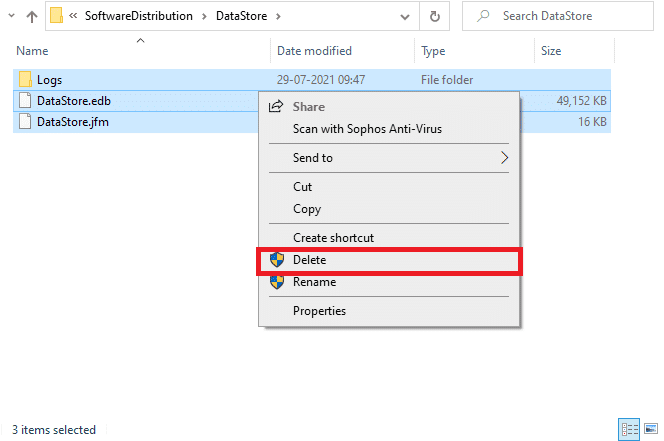This screenshot has height=441, width=664.
Task: Click the shield icon beside Delete
Action: coord(277,260)
